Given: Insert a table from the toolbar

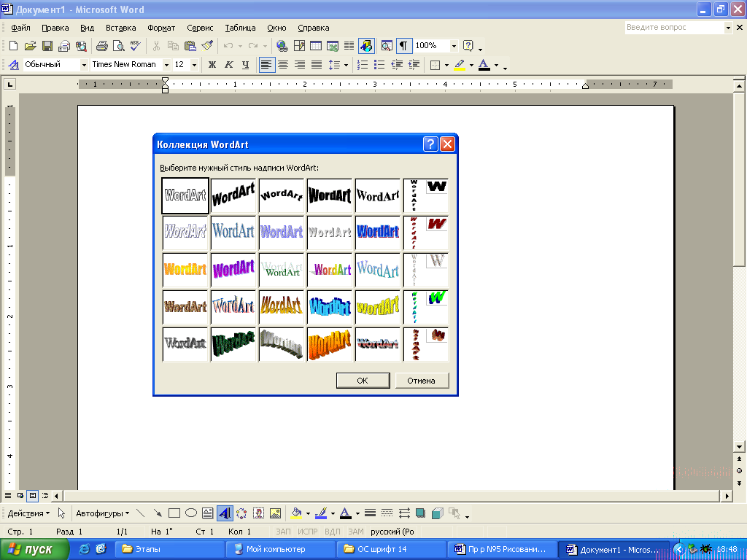Looking at the screenshot, I should click(x=315, y=46).
